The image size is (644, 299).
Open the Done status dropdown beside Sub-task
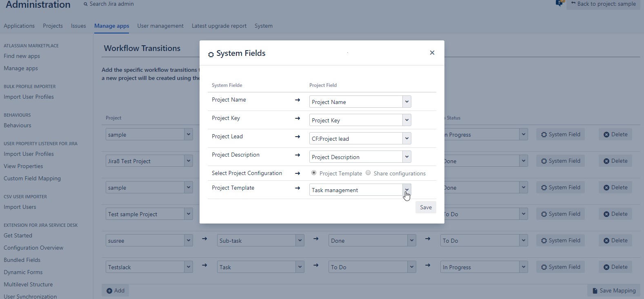(x=372, y=240)
